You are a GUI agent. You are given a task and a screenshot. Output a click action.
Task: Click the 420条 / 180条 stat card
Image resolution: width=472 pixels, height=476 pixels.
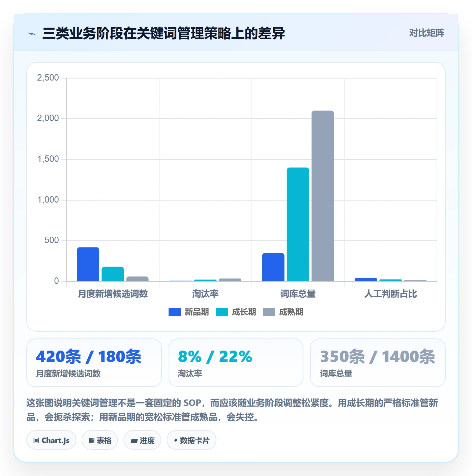coord(94,363)
